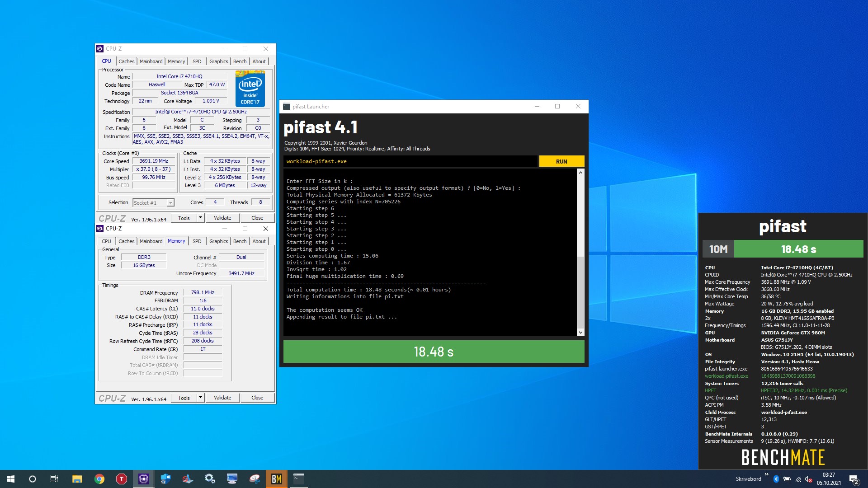Click the Core Speed 3691.19 MHz field
868x488 pixels.
pyautogui.click(x=154, y=161)
